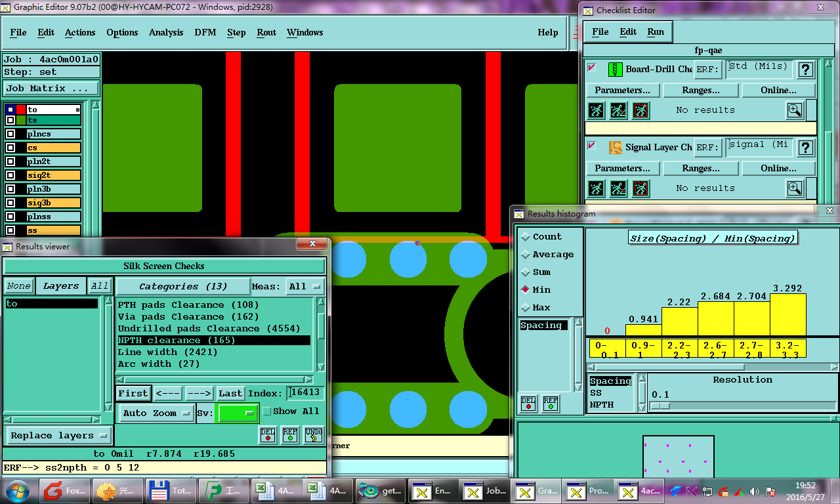Open File menu in Graphic Editor
Screen dimensions: 840x504
point(18,32)
